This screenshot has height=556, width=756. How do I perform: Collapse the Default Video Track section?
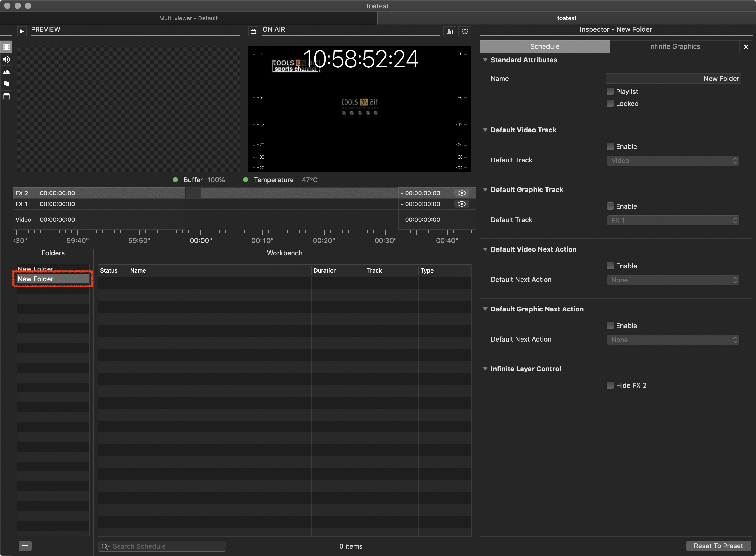coord(485,130)
